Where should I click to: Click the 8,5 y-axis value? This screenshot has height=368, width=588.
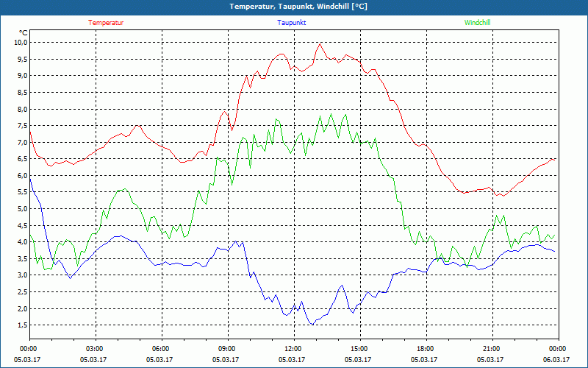coord(23,93)
